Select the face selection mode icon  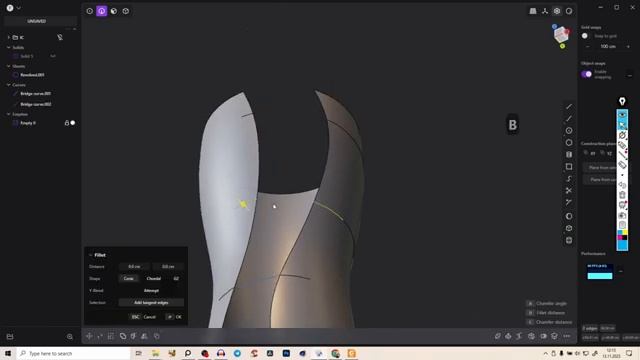pyautogui.click(x=114, y=11)
